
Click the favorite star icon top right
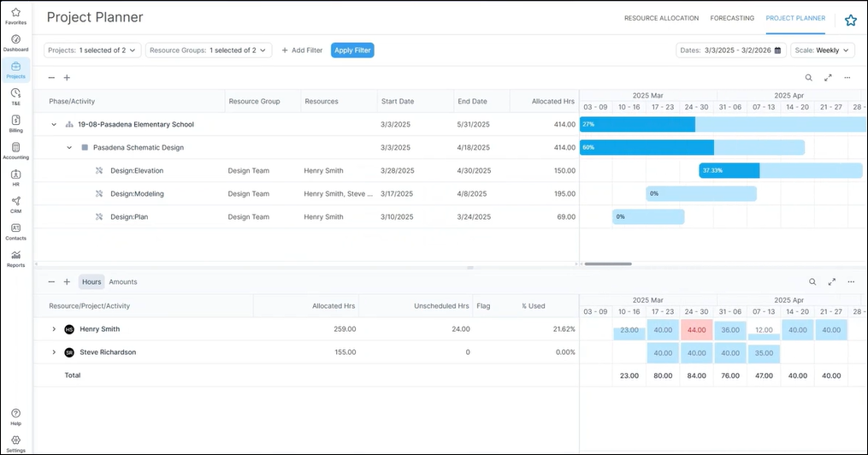point(850,20)
